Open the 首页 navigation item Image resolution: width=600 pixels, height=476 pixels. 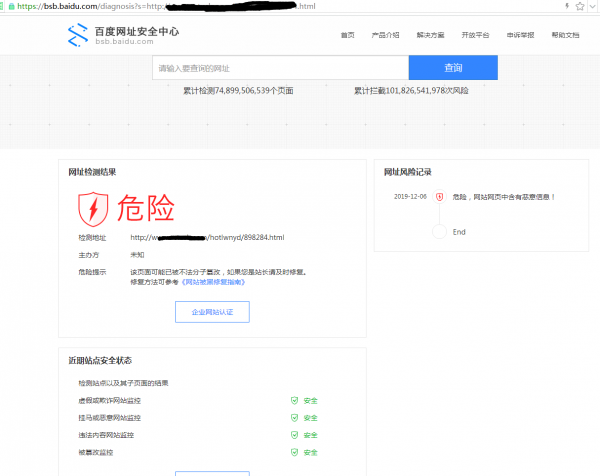pos(347,35)
